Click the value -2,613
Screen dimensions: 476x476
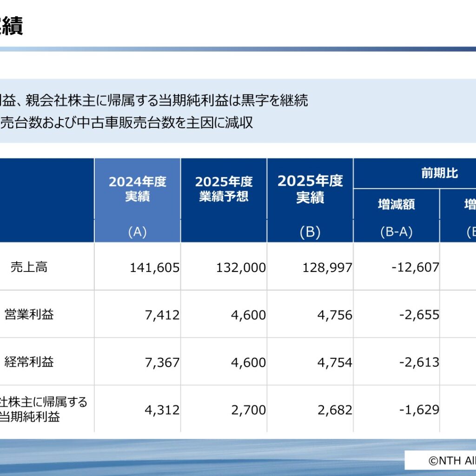[x=419, y=362]
